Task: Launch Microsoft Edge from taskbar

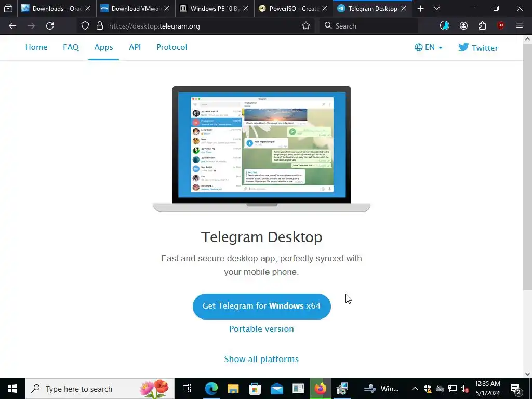Action: click(211, 389)
